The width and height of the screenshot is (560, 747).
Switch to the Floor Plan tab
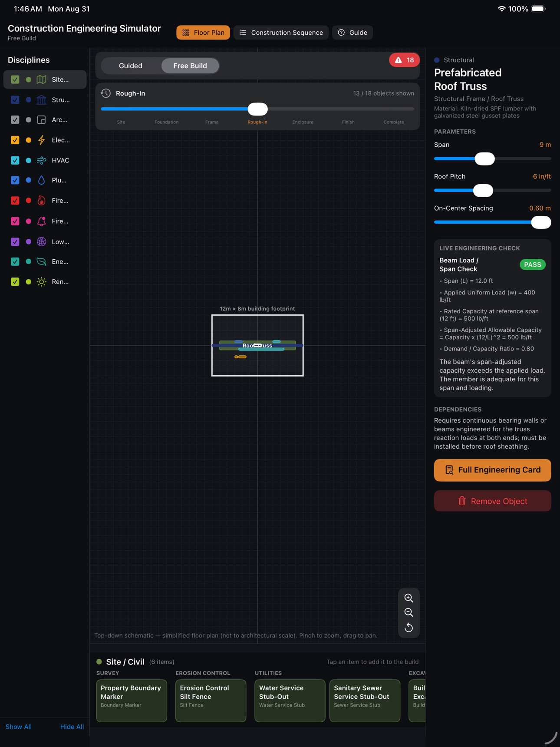pyautogui.click(x=203, y=33)
